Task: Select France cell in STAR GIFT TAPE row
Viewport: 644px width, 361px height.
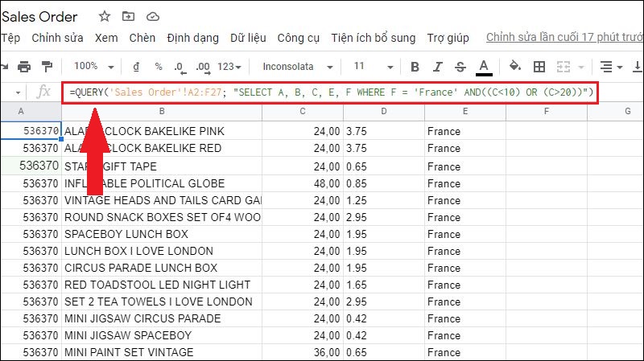Action: pos(465,166)
